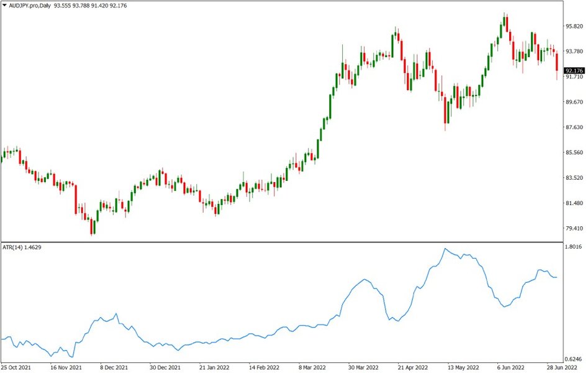Click the 21 Apr 2022 date label

click(x=413, y=367)
